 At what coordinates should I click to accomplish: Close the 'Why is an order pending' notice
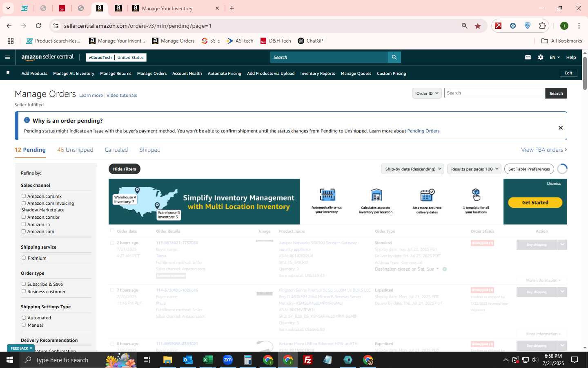coord(561,128)
